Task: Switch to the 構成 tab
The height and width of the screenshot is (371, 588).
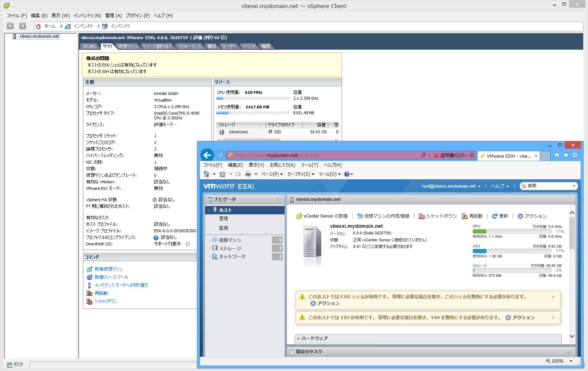Action: point(212,46)
